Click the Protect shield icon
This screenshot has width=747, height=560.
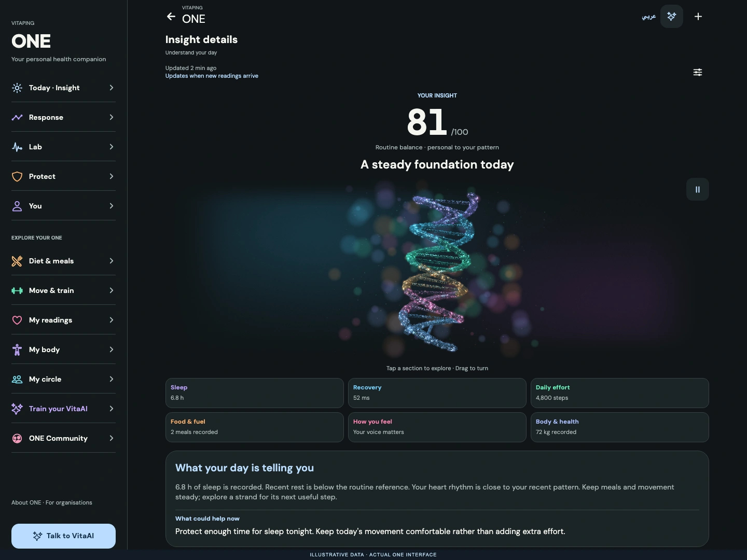(x=17, y=176)
